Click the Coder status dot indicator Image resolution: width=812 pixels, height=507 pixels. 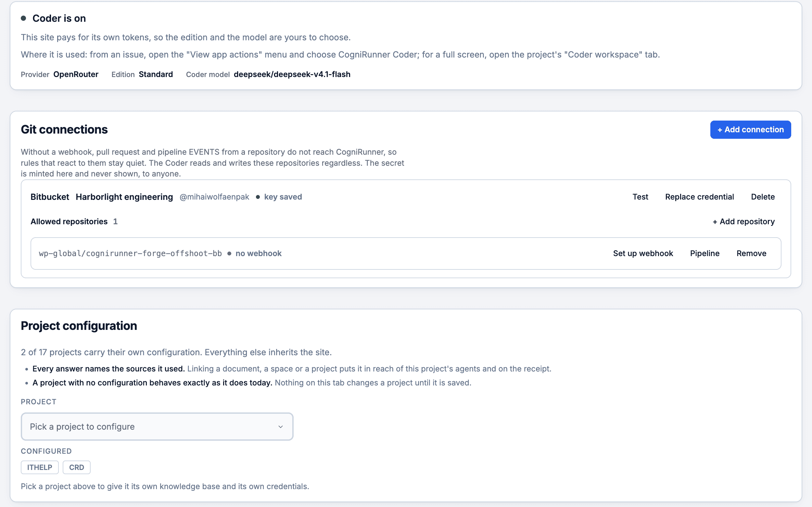click(23, 18)
